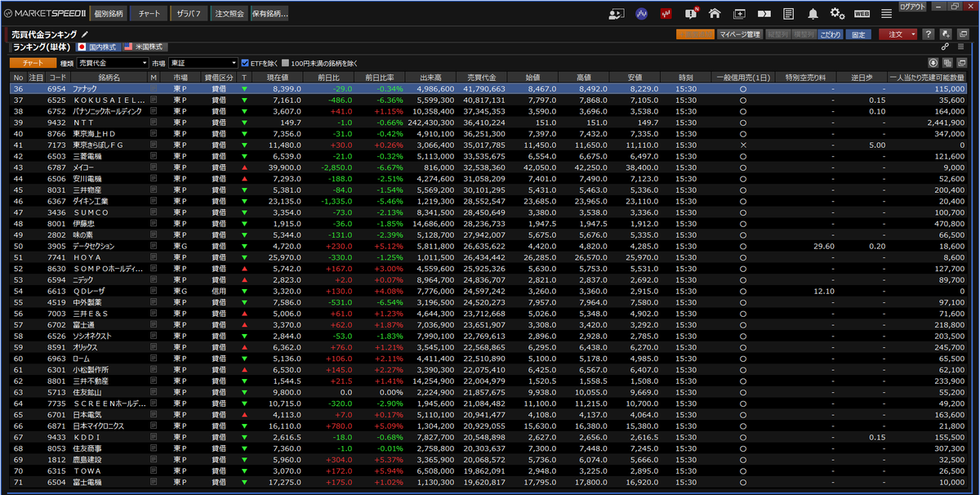Select the 東京海上ＨＤ row name
The image size is (980, 495).
click(x=94, y=133)
